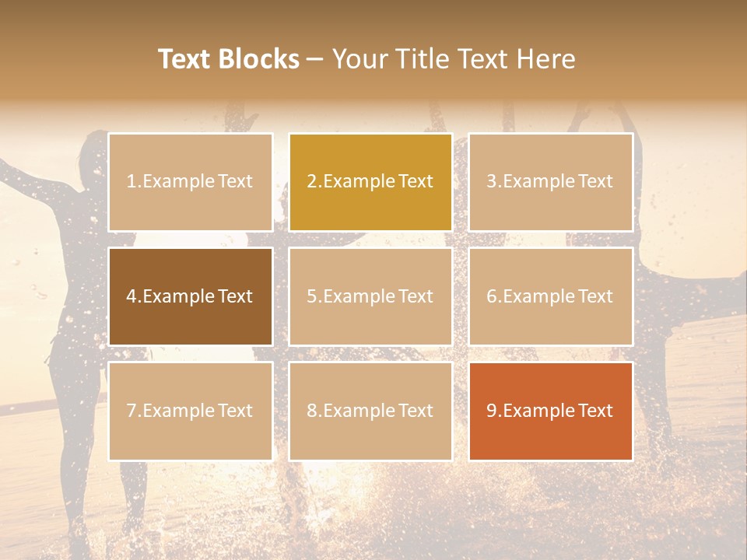
Task: Select the gold 2.Example Text block
Action: (370, 182)
